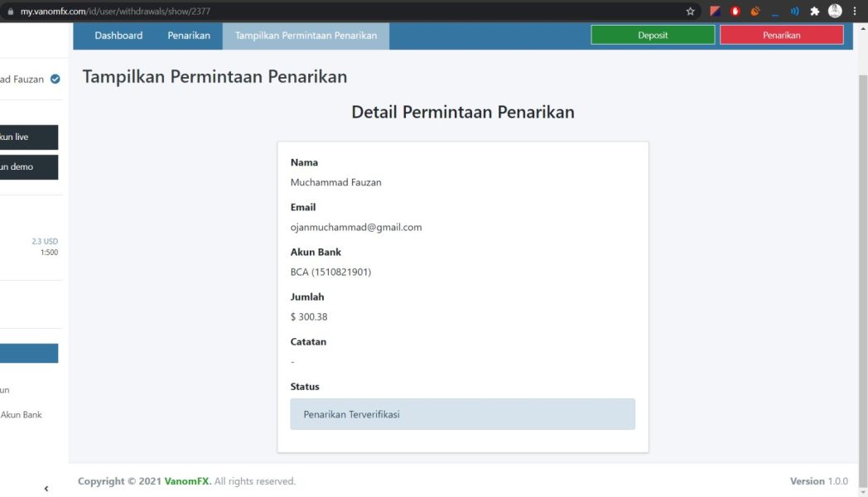Click the blue underscore extension icon
This screenshot has height=497, width=868.
click(775, 12)
